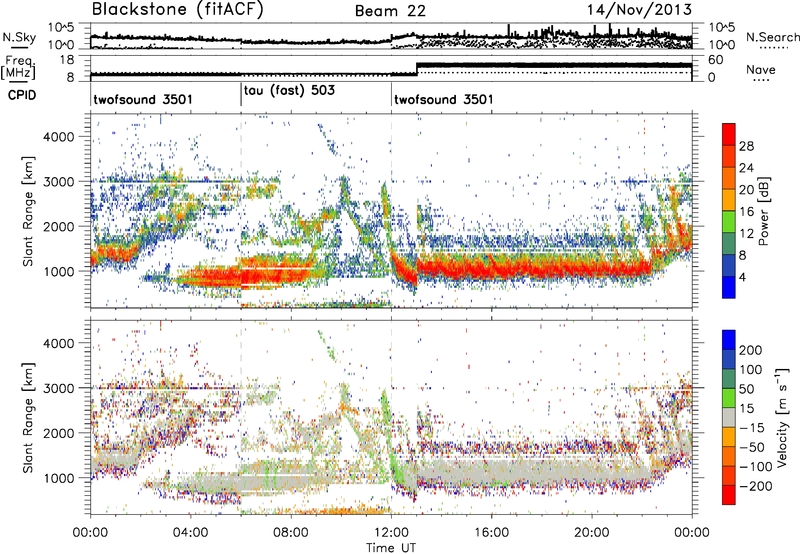Pick the red bottom segment of Velocity colorbar
Screen dimensions: 800x554
[729, 495]
